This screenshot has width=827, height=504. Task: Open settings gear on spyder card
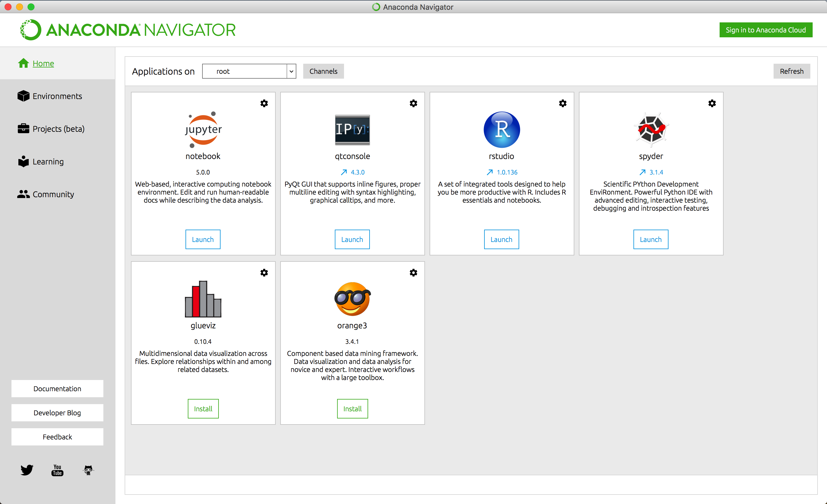[712, 103]
